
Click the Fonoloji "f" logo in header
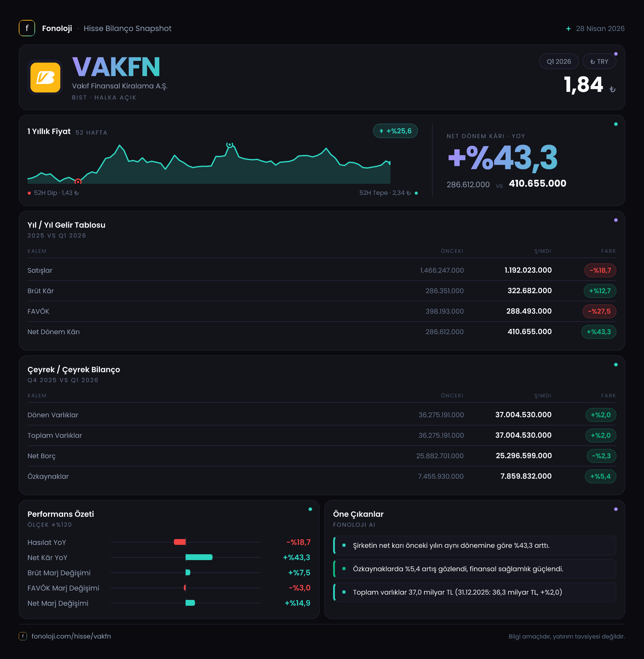pos(27,28)
